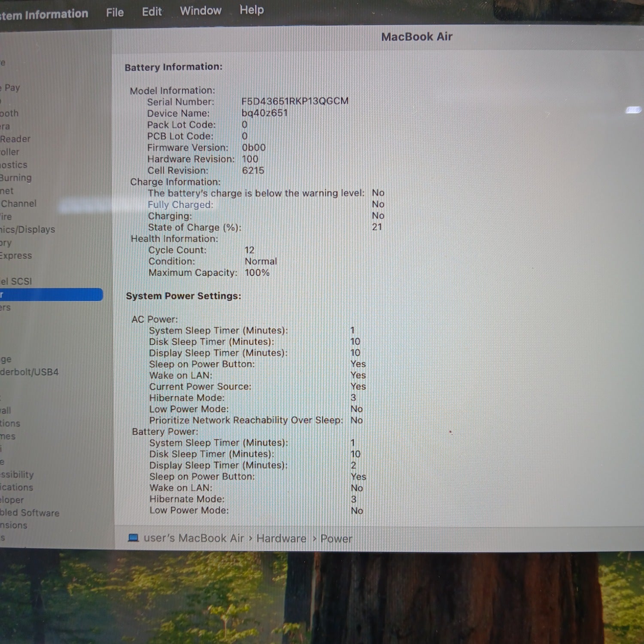Select the Fibre Channel sidebar item
Image resolution: width=644 pixels, height=644 pixels.
[x=18, y=204]
